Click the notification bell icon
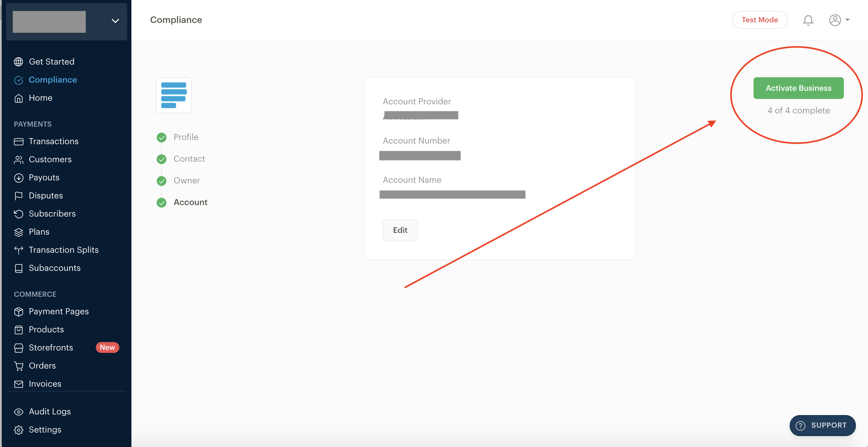 tap(808, 19)
